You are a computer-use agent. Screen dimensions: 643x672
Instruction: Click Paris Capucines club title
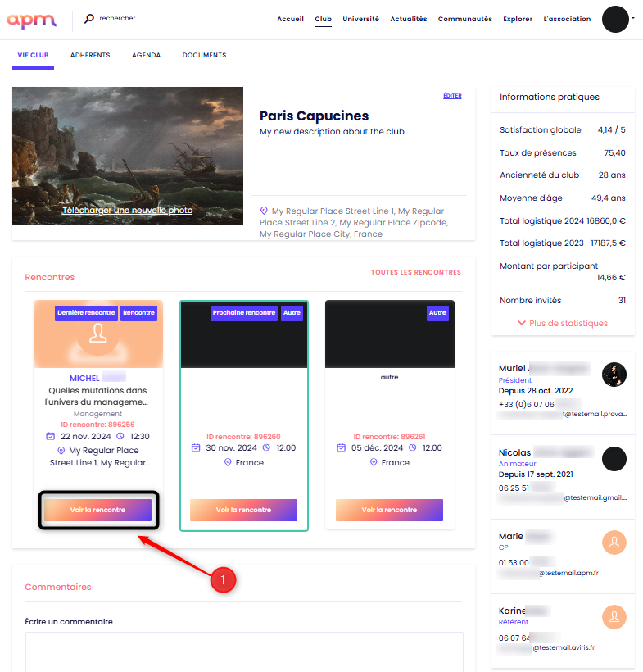tap(314, 116)
